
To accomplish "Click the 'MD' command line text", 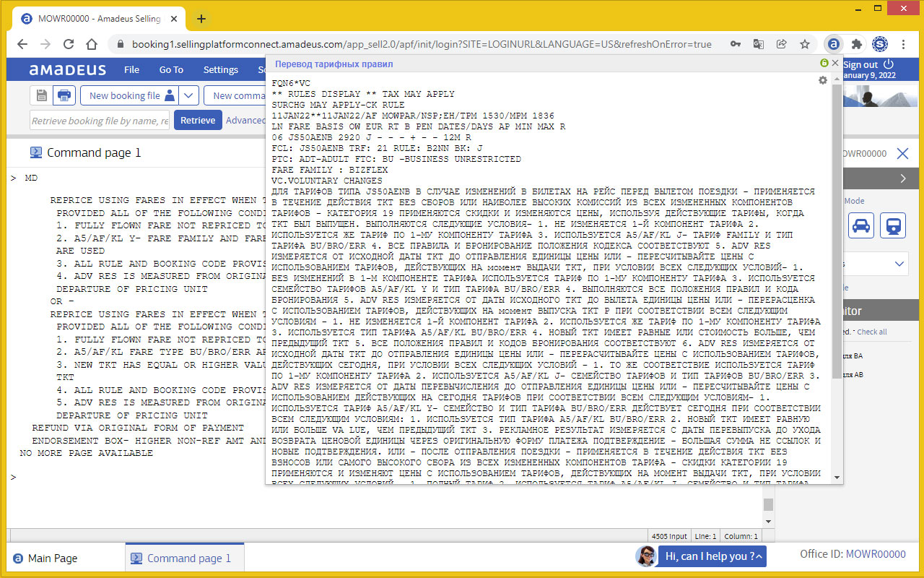I will click(31, 177).
